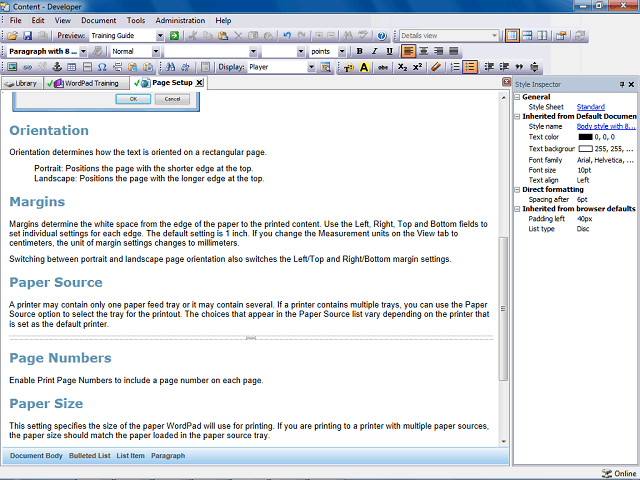
Task: Clear formatting with the eraser icon
Action: click(x=436, y=67)
